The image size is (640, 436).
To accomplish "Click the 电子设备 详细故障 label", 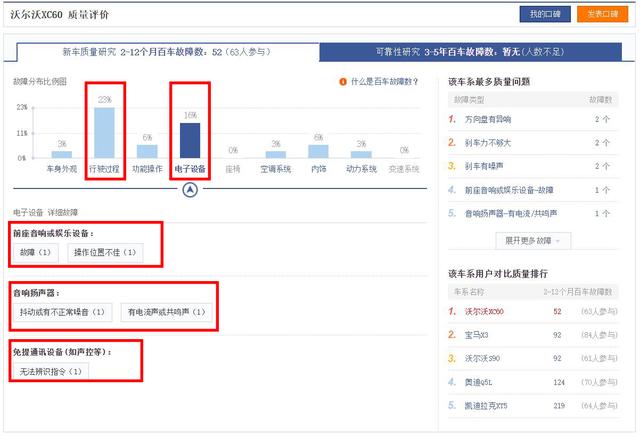I will pos(45,212).
